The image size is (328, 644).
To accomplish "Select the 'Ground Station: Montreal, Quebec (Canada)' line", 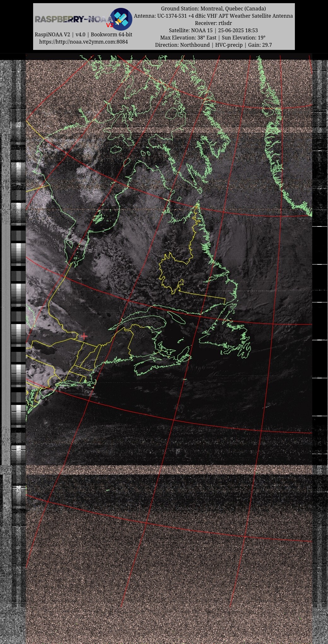I will 214,9.
